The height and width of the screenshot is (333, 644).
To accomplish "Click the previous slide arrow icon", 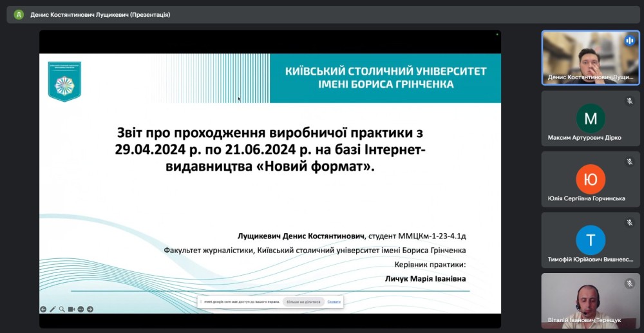I will [x=43, y=309].
